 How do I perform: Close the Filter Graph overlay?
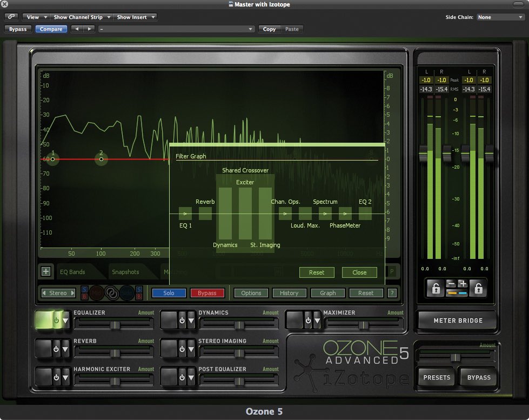pyautogui.click(x=359, y=272)
